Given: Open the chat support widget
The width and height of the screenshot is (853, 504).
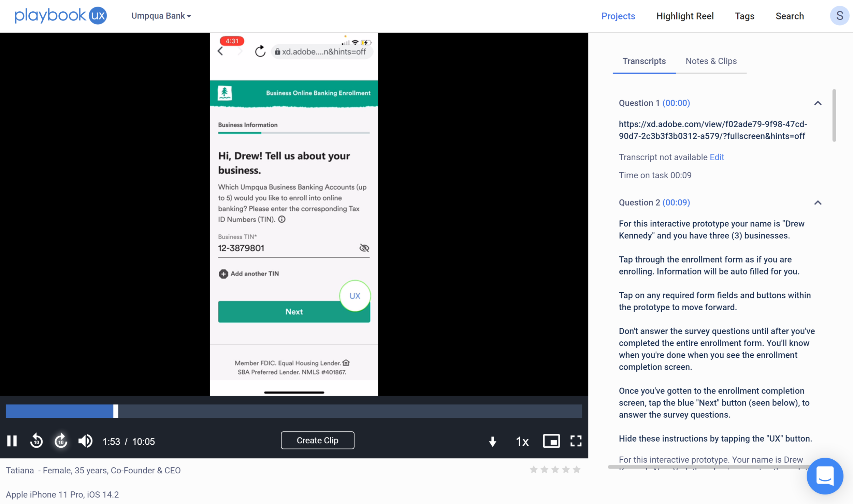Looking at the screenshot, I should click(824, 475).
